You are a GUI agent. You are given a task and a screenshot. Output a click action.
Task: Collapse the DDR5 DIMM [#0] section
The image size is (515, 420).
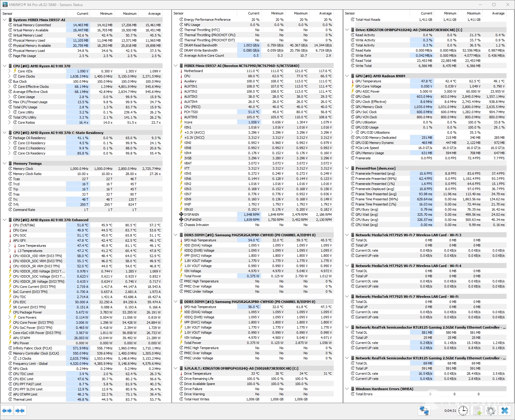point(176,235)
